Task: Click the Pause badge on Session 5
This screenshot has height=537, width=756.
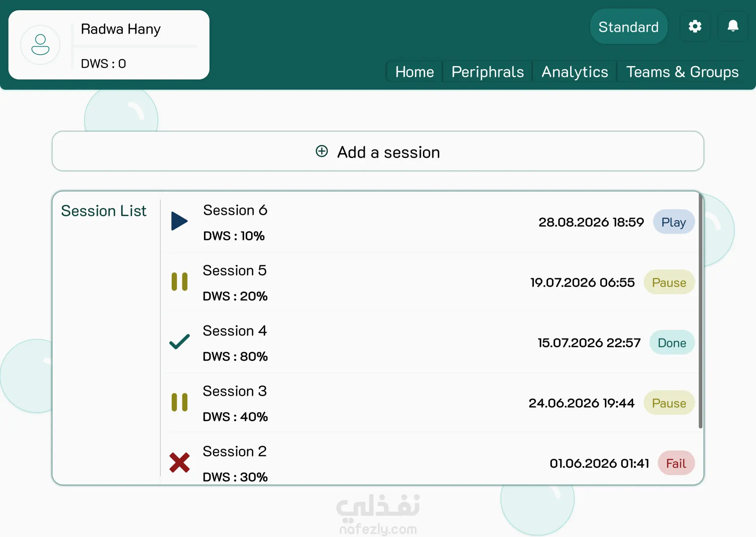Action: coord(669,282)
